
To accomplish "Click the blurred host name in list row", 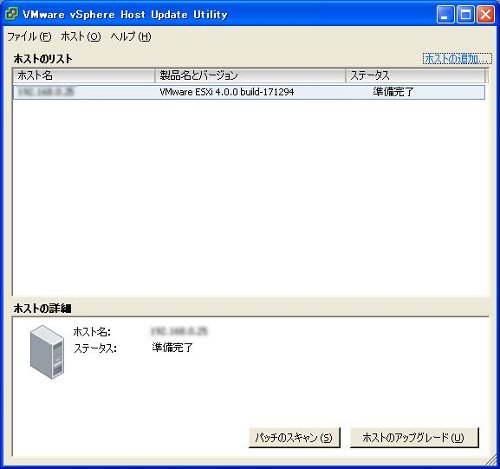I will 46,92.
